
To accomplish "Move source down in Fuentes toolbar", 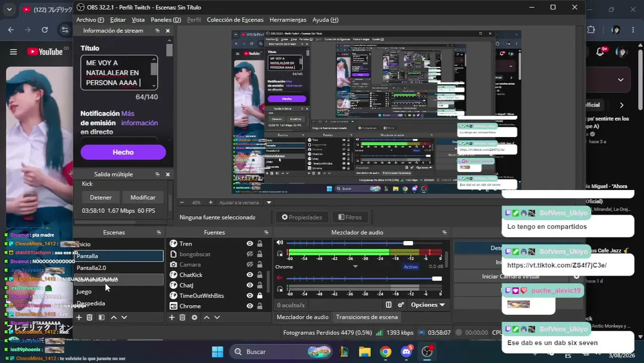I will (217, 317).
